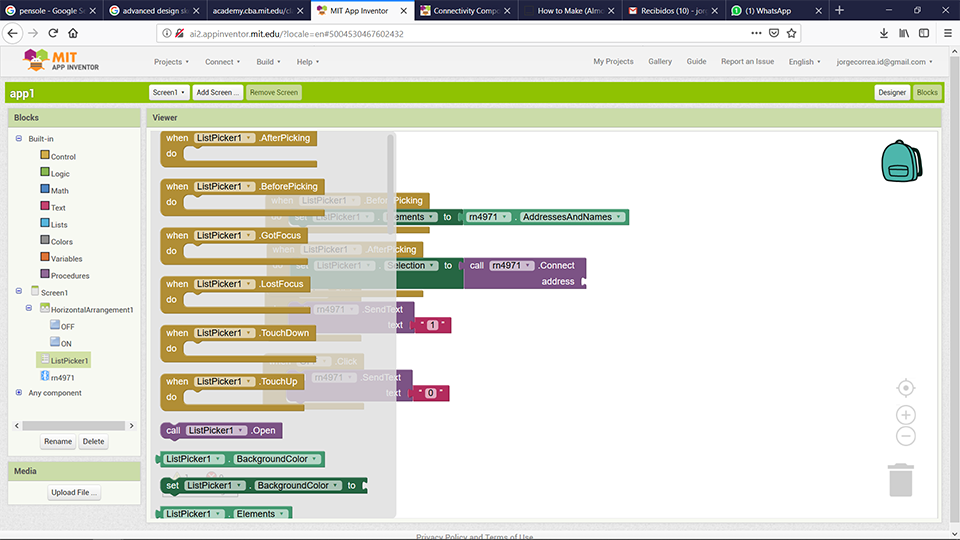Collapse HorizontalArrangement1 tree node

click(29, 309)
